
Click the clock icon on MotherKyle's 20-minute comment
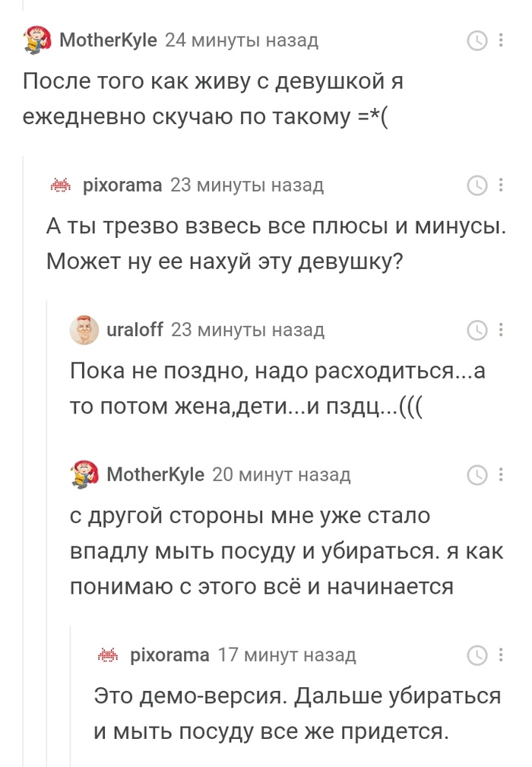pos(477,475)
